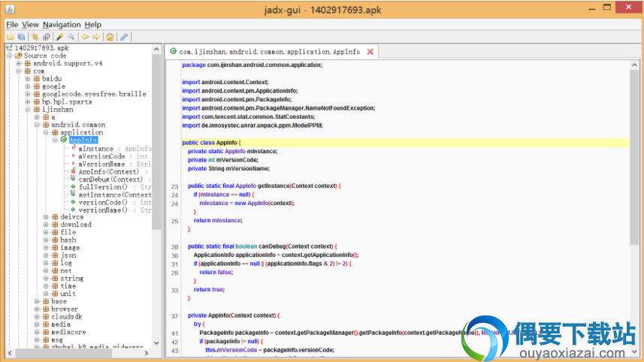Select the android.common package in the tree

tap(78, 125)
